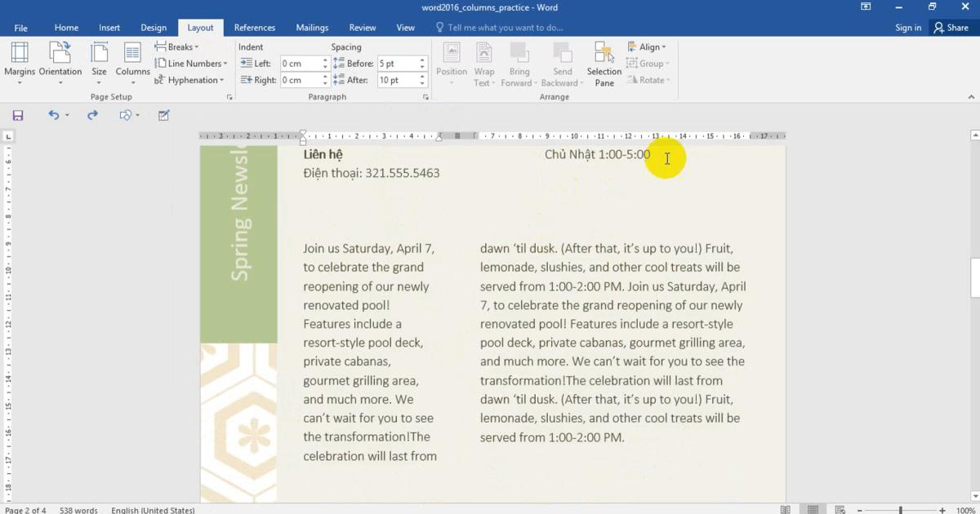980x514 pixels.
Task: Click the Page 2 of 4 status indicator
Action: pos(25,510)
